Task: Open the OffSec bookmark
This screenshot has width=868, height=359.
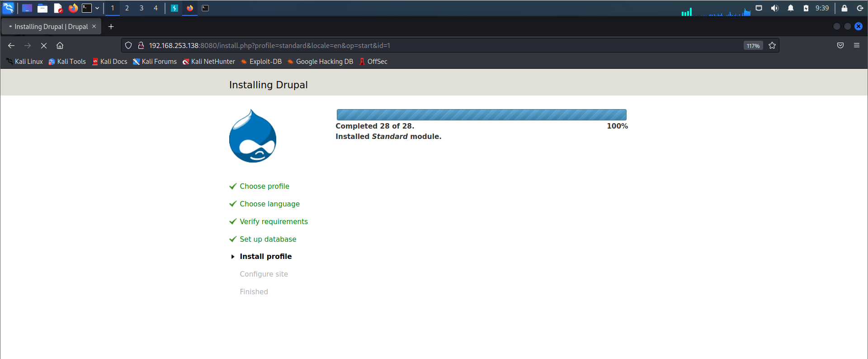Action: (x=373, y=62)
